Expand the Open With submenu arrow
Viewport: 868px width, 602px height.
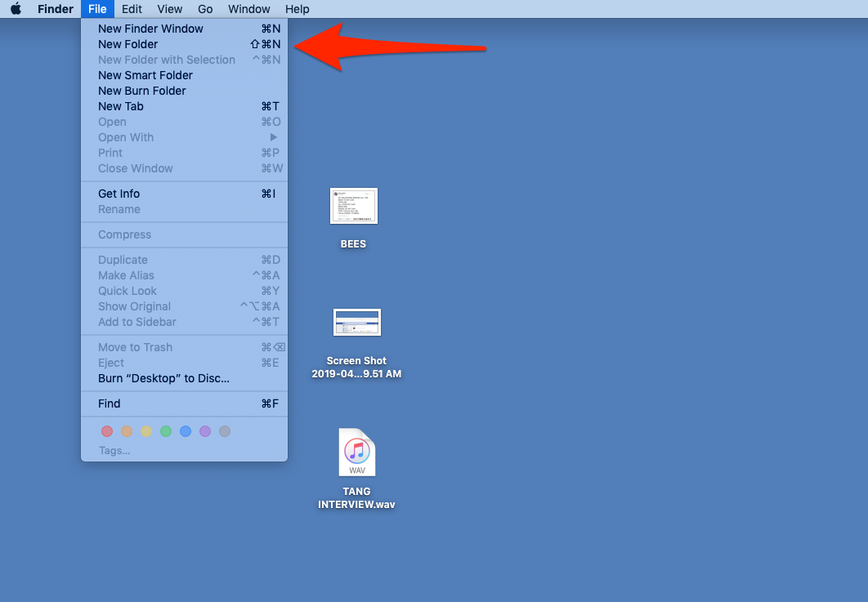[274, 137]
